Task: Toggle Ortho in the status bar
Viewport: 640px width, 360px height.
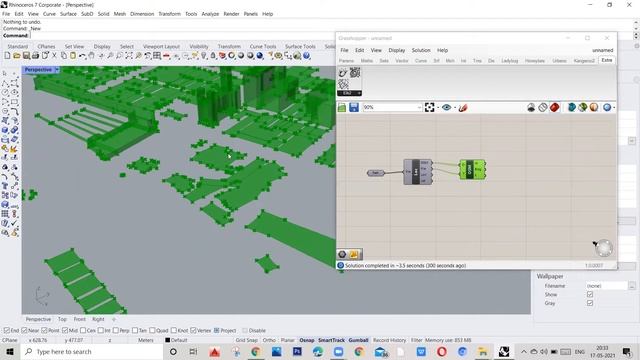Action: click(269, 340)
